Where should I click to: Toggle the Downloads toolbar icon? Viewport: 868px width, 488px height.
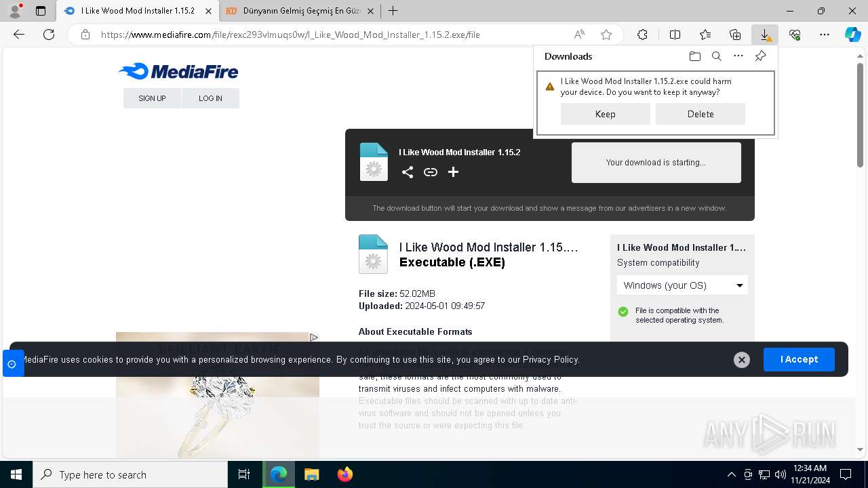(765, 35)
